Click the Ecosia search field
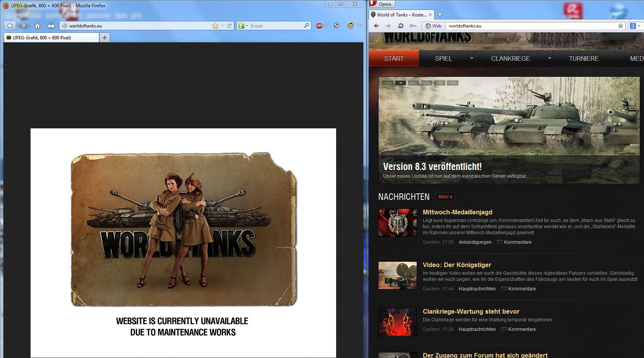Image resolution: width=644 pixels, height=358 pixels. tap(274, 26)
